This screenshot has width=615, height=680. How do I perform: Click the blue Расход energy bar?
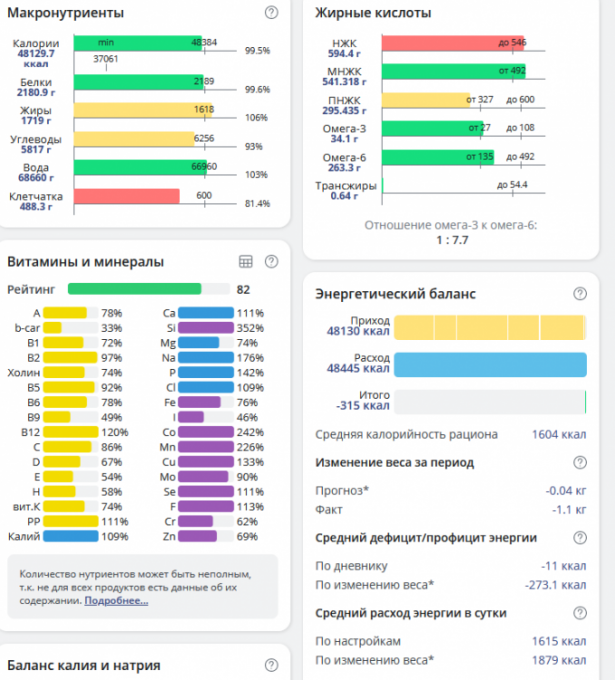(x=489, y=365)
